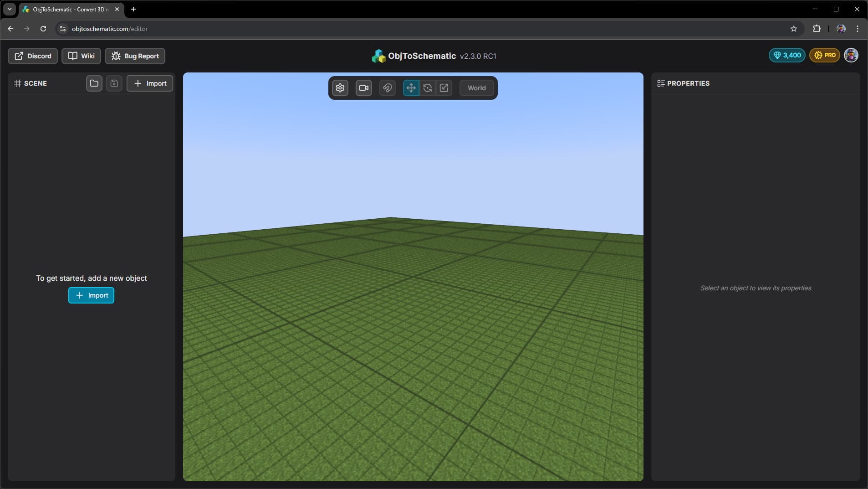The height and width of the screenshot is (489, 868).
Task: Open the Discord link
Action: click(33, 56)
